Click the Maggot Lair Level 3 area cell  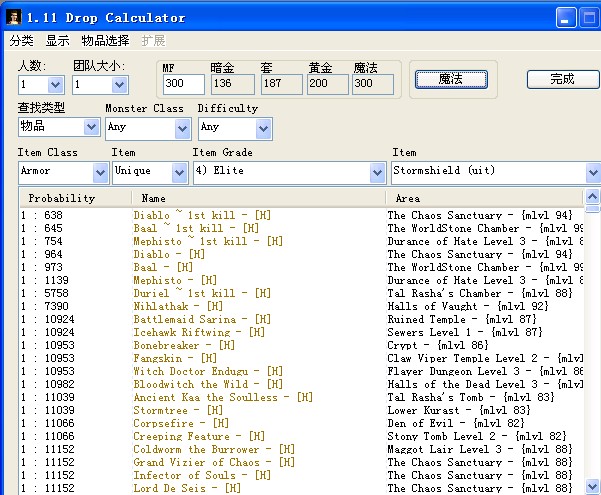tap(480, 450)
